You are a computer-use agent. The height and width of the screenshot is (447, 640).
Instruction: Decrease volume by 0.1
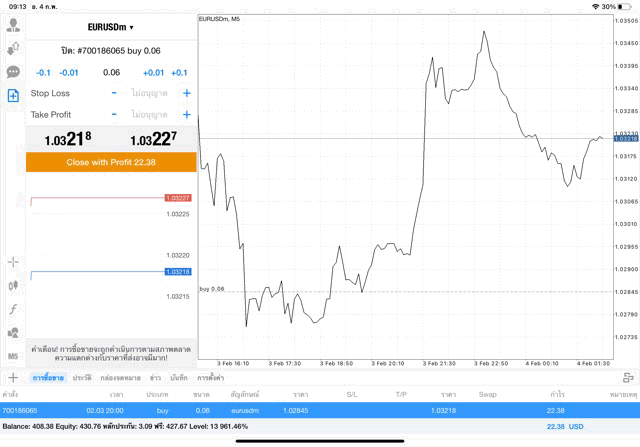coord(43,73)
